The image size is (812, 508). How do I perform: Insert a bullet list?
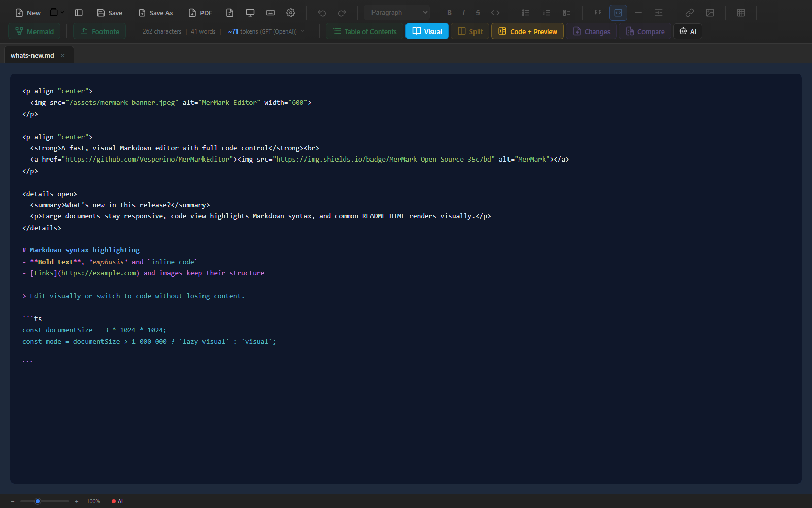click(526, 13)
